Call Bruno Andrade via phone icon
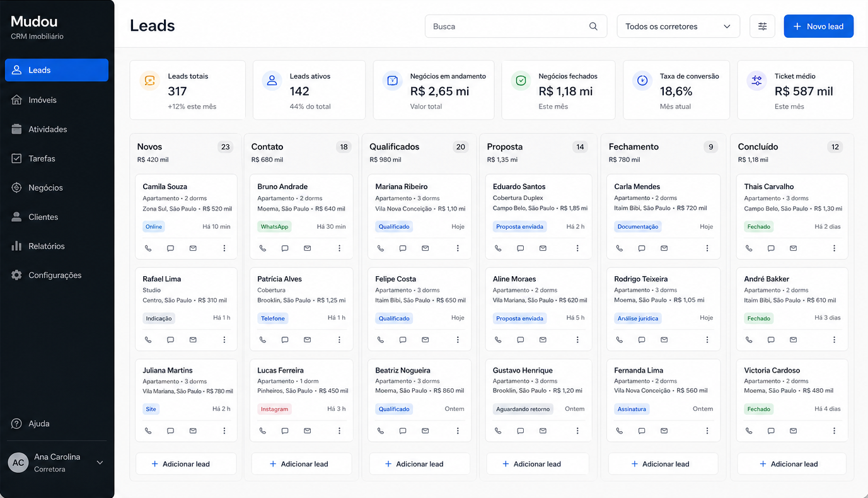 point(263,248)
